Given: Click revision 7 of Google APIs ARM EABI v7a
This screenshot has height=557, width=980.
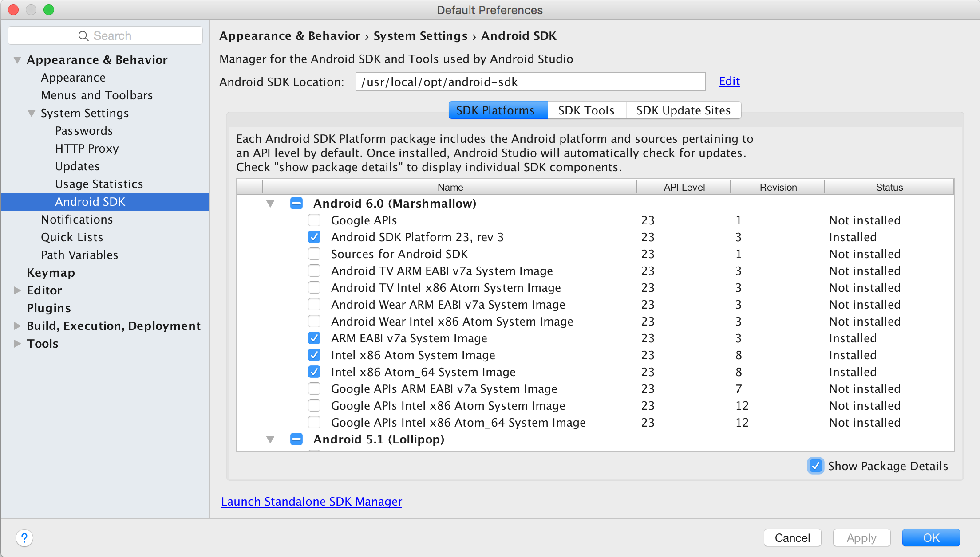Looking at the screenshot, I should (x=739, y=389).
